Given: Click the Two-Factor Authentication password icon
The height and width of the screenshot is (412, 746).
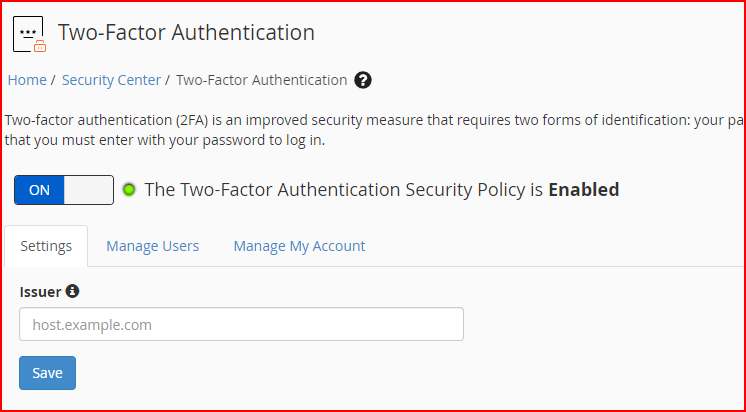Looking at the screenshot, I should pos(29,34).
